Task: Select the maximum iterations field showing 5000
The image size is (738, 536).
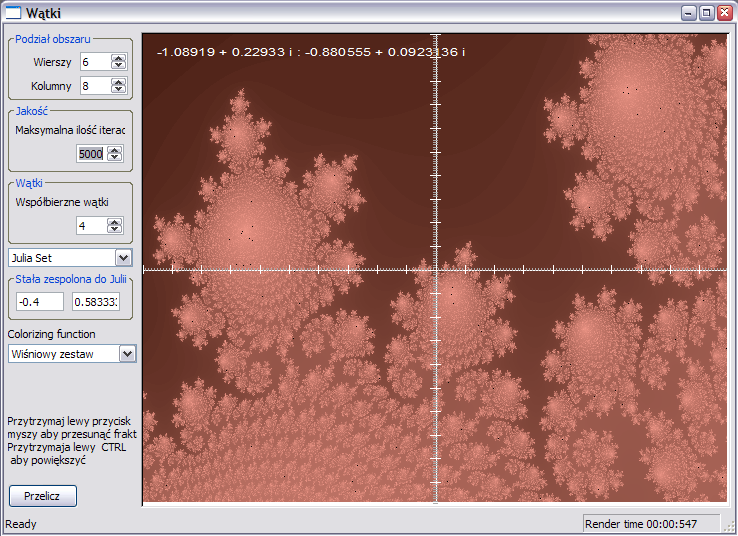Action: coord(90,153)
